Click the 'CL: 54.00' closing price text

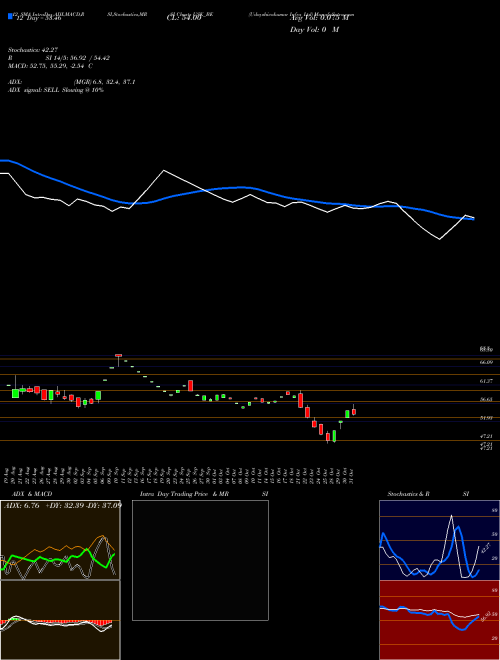pos(184,18)
